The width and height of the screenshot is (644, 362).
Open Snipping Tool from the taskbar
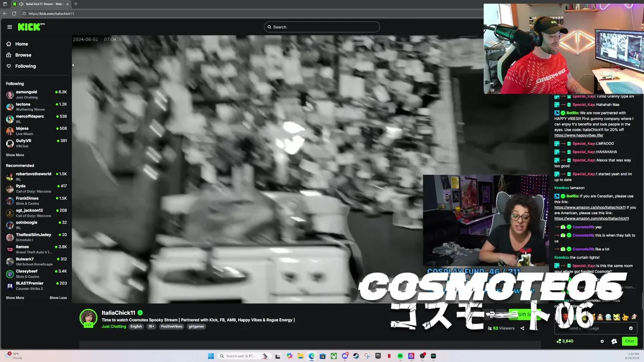367,356
